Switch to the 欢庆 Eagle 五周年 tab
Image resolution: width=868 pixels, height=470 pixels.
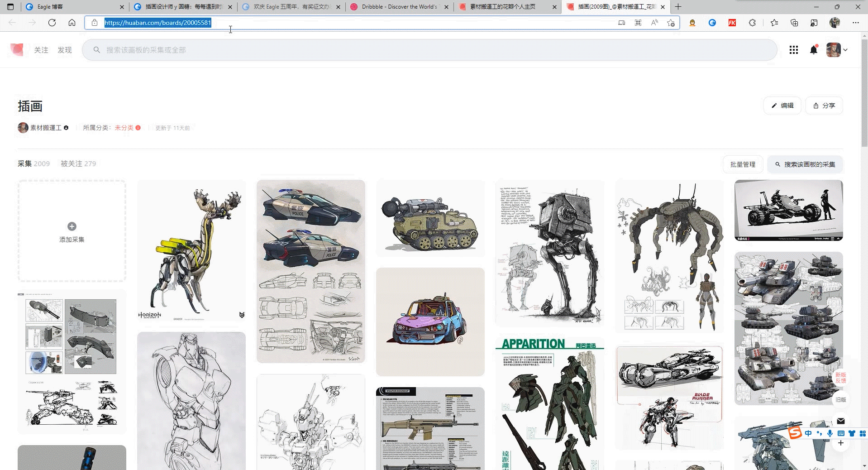tap(291, 7)
